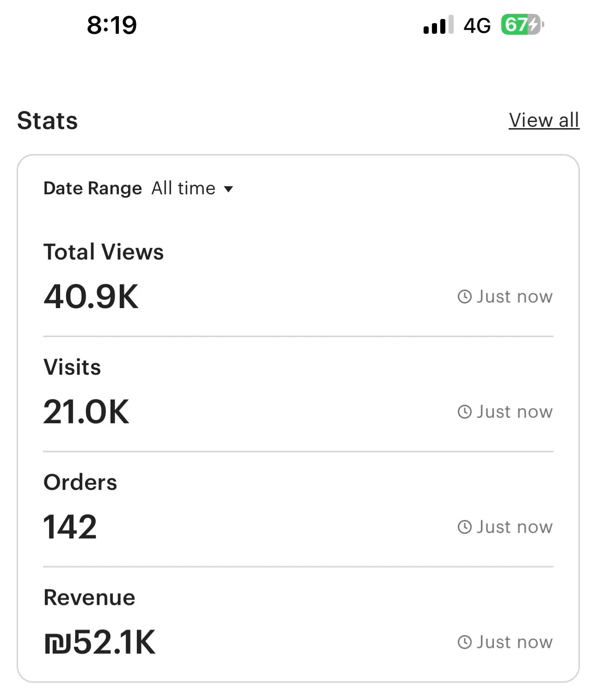This screenshot has height=700, width=592.
Task: Tap the Date Range label
Action: tap(92, 188)
